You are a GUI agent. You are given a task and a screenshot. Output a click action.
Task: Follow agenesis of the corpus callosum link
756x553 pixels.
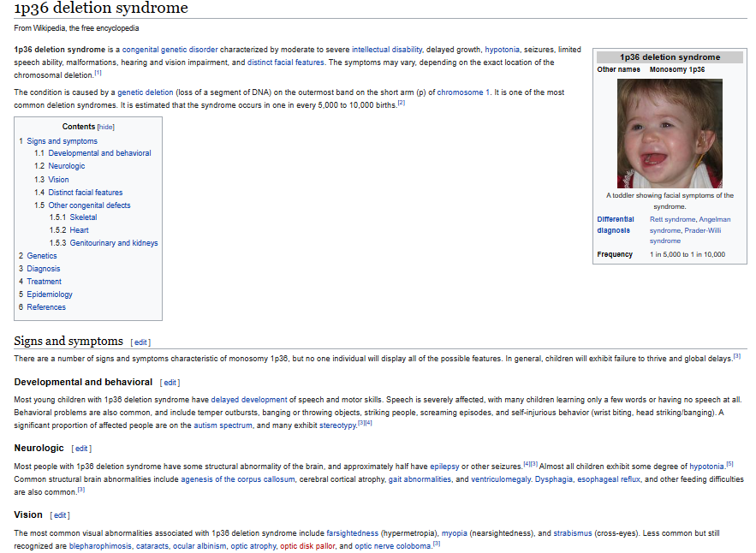click(x=238, y=479)
